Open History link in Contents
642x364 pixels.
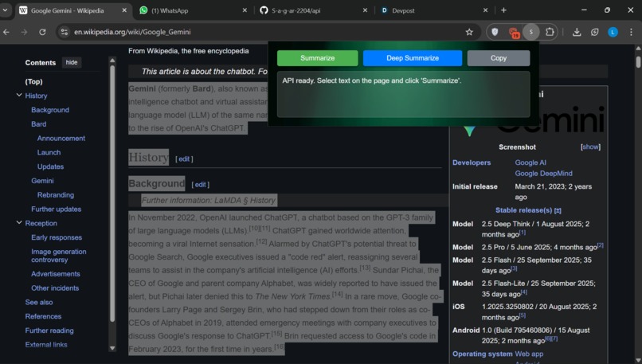click(36, 96)
